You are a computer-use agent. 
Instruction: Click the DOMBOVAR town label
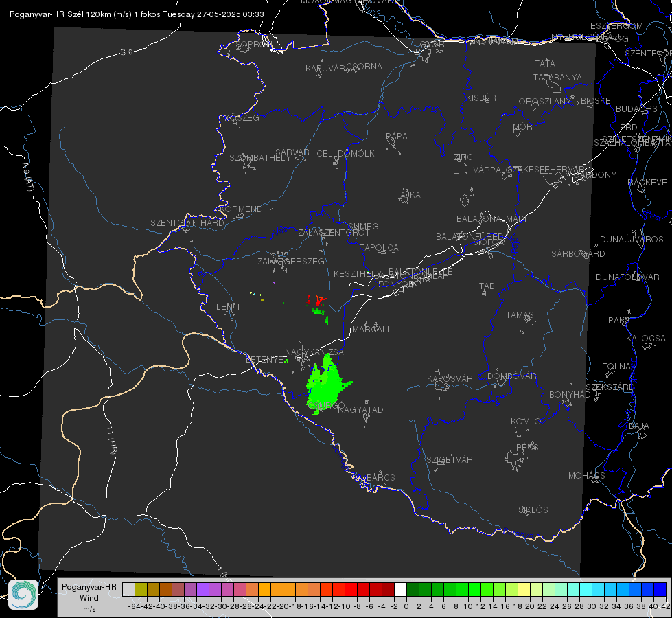[x=511, y=376]
